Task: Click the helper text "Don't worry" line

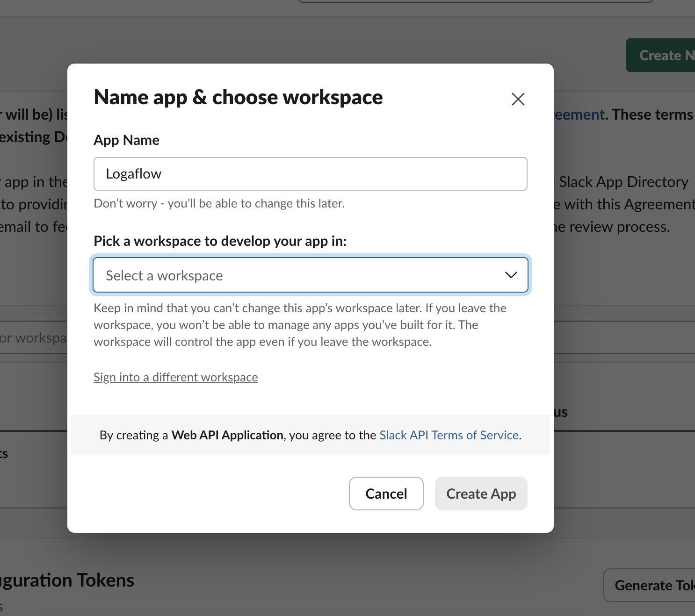Action: coord(219,203)
